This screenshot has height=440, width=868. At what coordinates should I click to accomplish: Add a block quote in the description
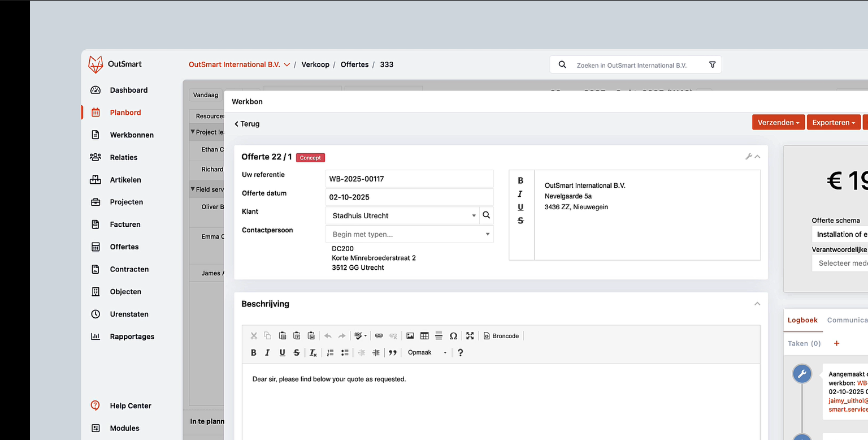tap(393, 353)
